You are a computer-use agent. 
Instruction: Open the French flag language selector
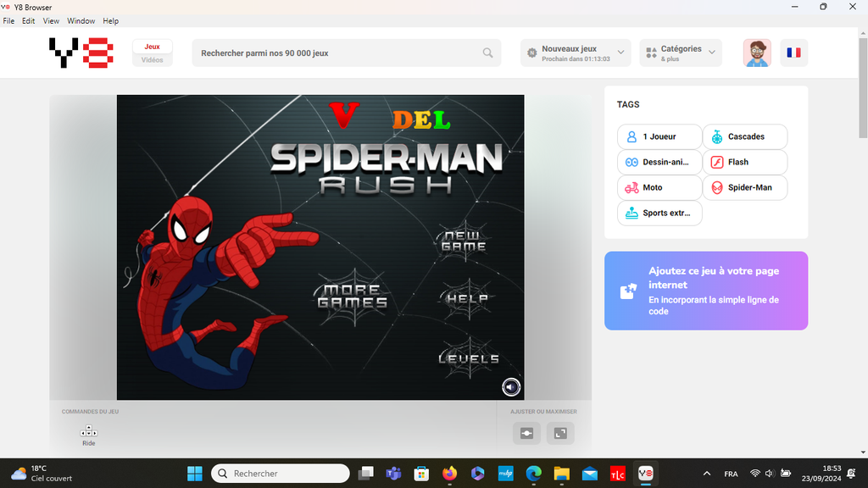coord(793,53)
